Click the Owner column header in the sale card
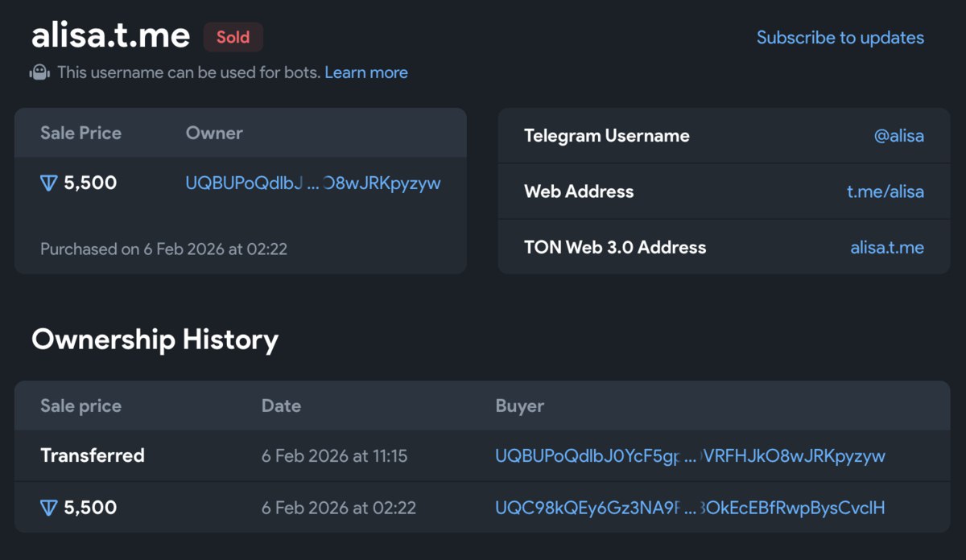 point(214,133)
